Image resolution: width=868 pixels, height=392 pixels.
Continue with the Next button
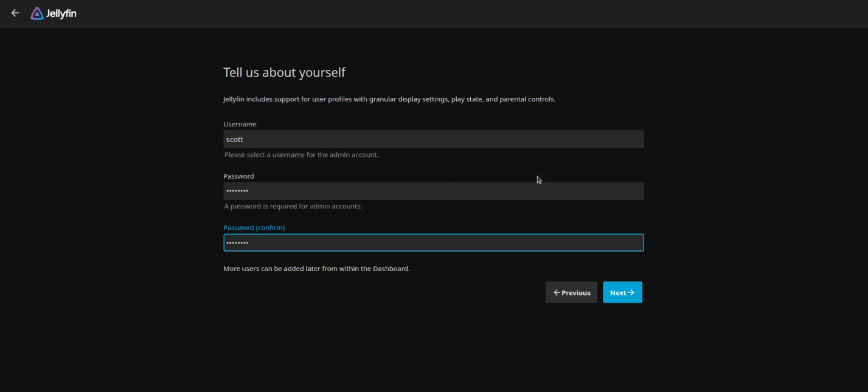coord(622,292)
